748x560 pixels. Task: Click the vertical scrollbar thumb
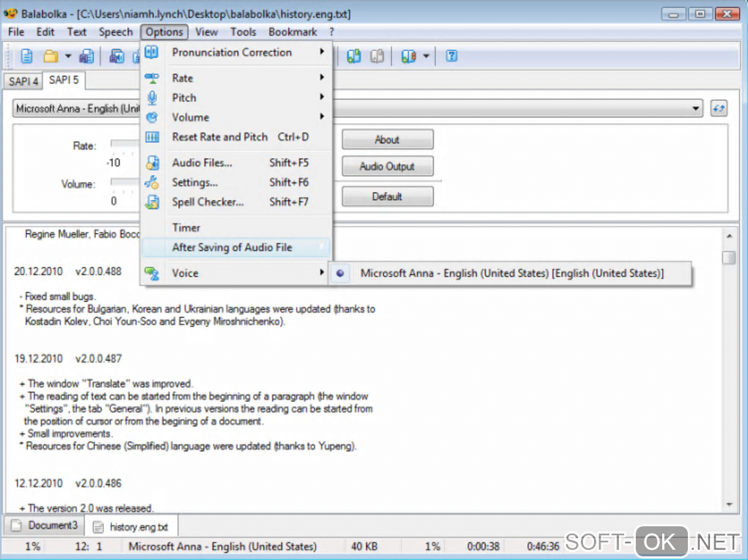coord(729,257)
